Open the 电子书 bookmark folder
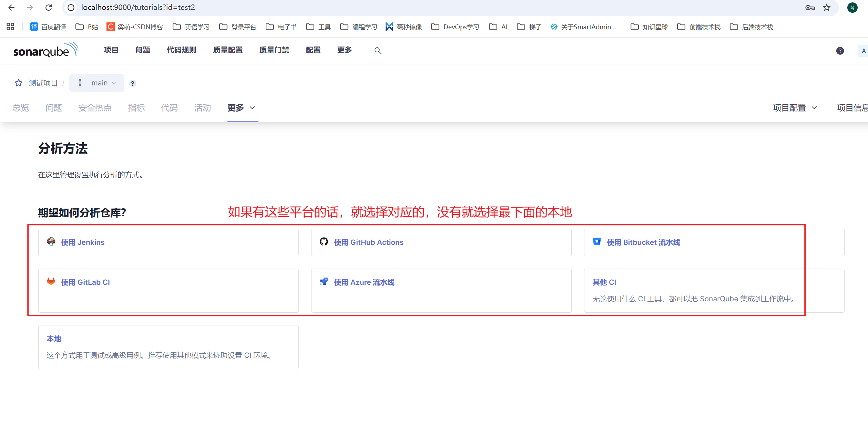This screenshot has width=868, height=437. click(281, 27)
